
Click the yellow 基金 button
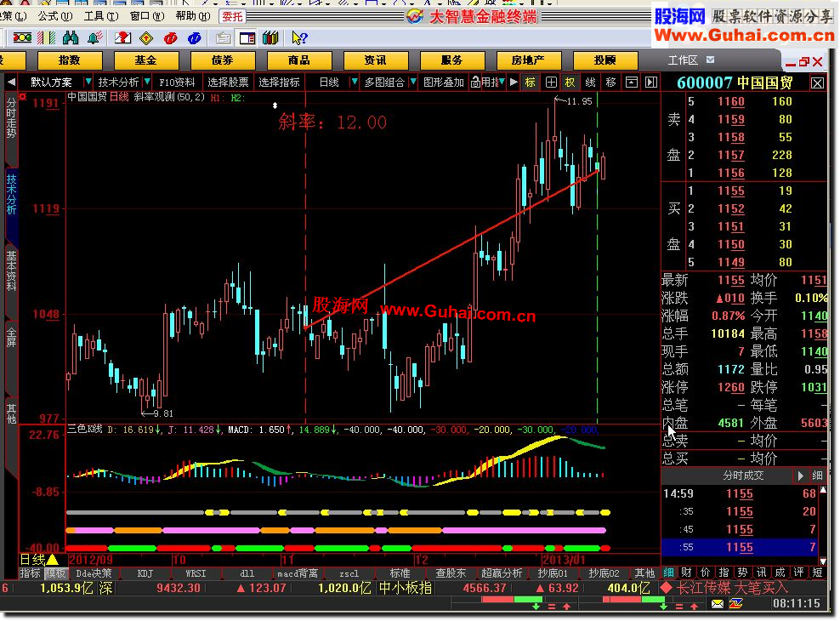pos(145,60)
